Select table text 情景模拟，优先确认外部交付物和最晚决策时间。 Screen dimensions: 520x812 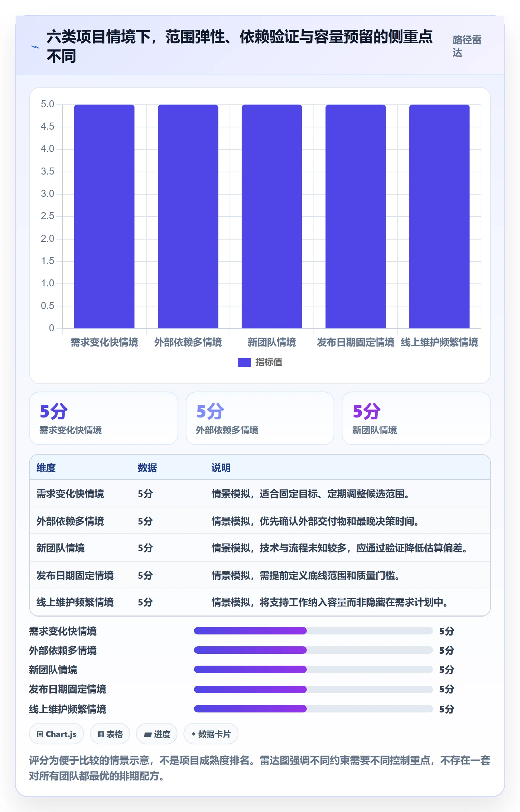[x=315, y=521]
